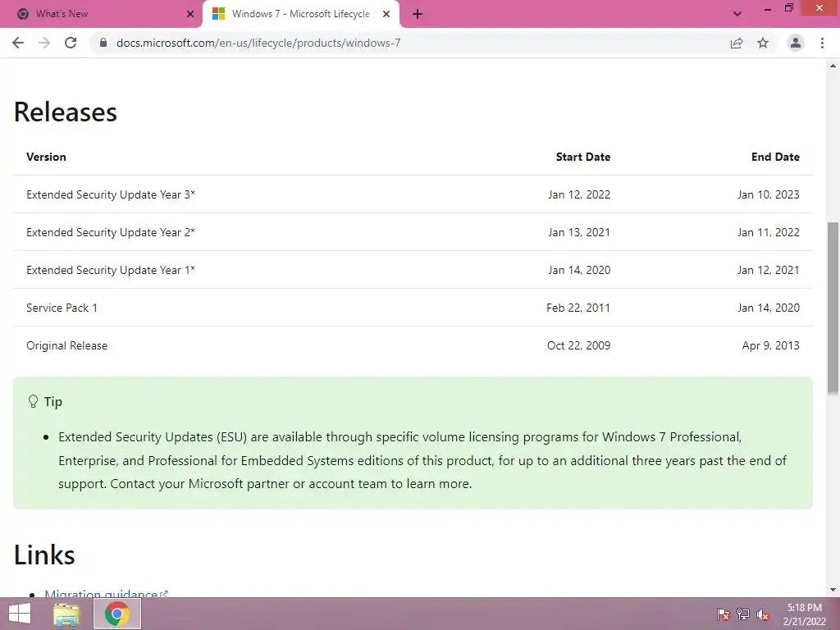The image size is (840, 630).
Task: Share this page using the share icon
Action: click(x=737, y=43)
